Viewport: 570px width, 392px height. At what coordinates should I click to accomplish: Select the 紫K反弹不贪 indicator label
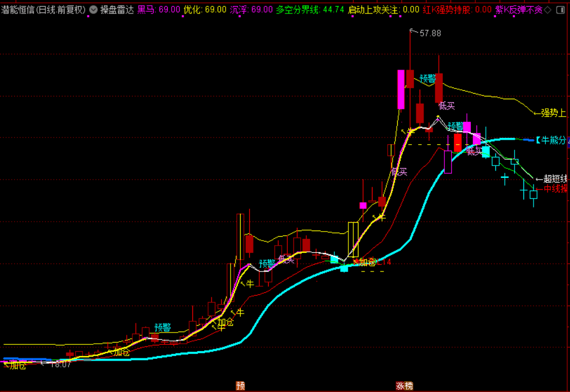(519, 10)
